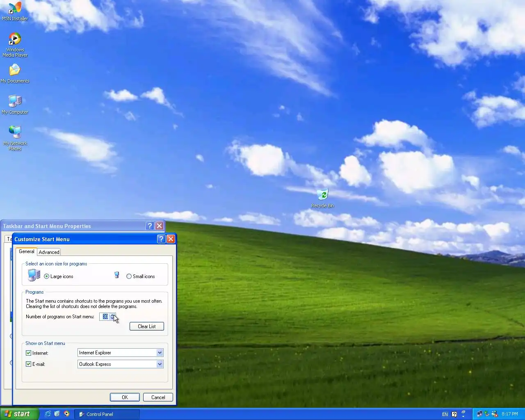This screenshot has height=420, width=525.
Task: Switch to the General tab
Action: pos(27,251)
